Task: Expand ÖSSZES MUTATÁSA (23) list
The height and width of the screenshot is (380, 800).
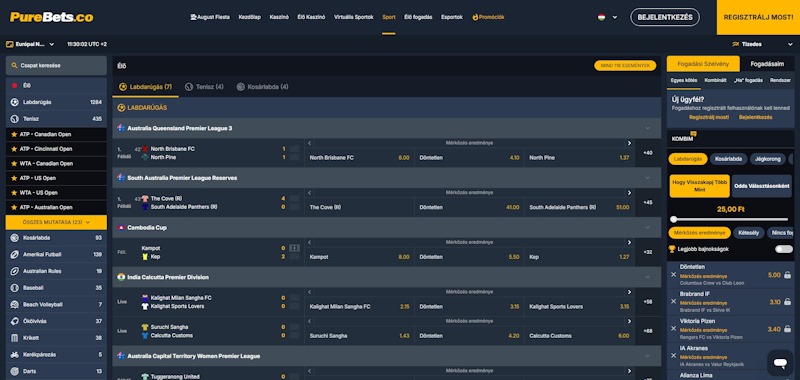Action: pos(56,222)
